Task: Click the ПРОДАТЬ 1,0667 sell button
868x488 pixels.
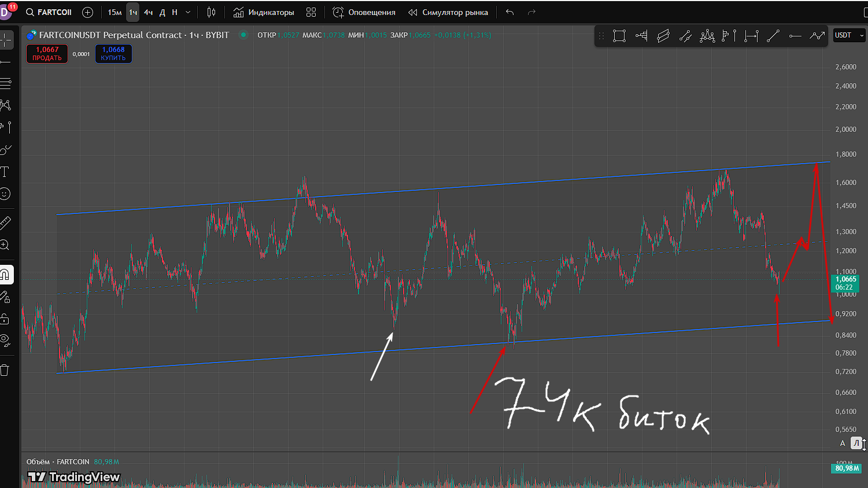Action: click(x=47, y=54)
